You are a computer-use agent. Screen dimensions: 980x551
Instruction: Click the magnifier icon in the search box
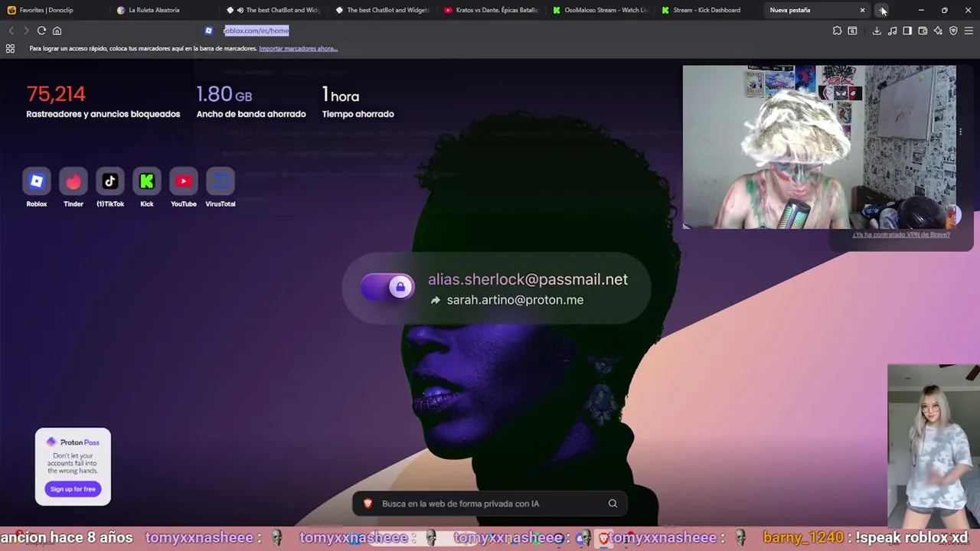[x=612, y=504]
